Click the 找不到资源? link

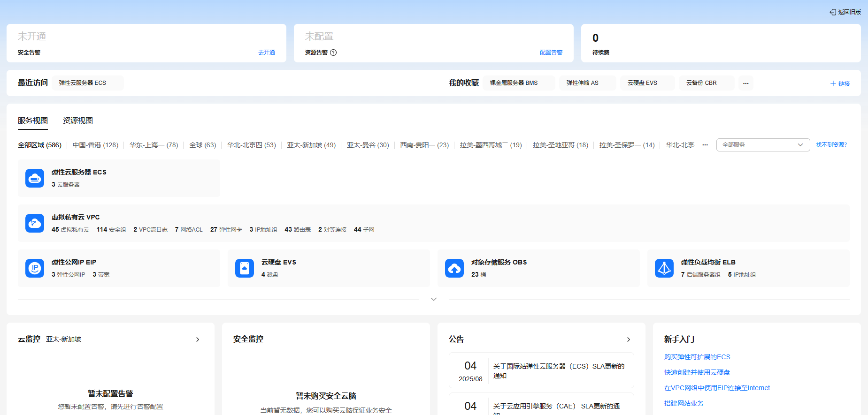(831, 145)
